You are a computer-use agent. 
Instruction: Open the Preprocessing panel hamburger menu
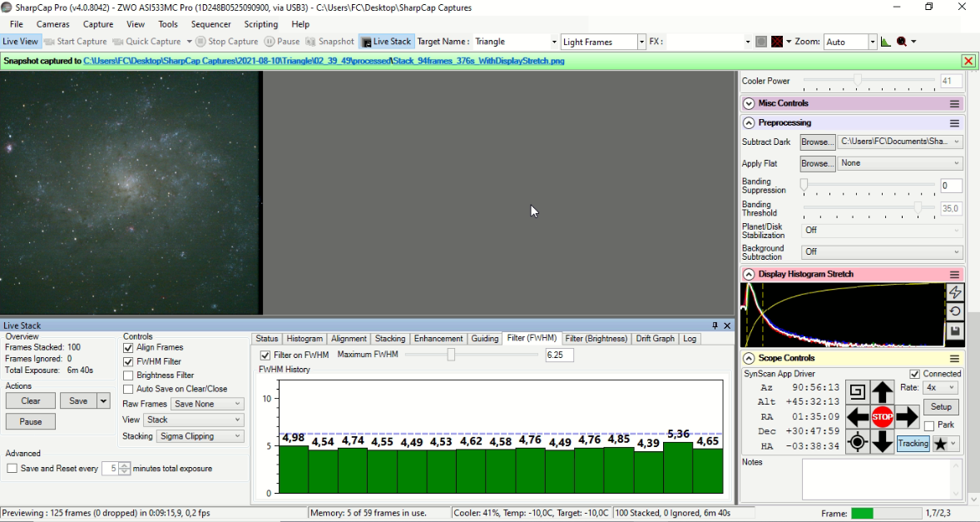(x=954, y=123)
